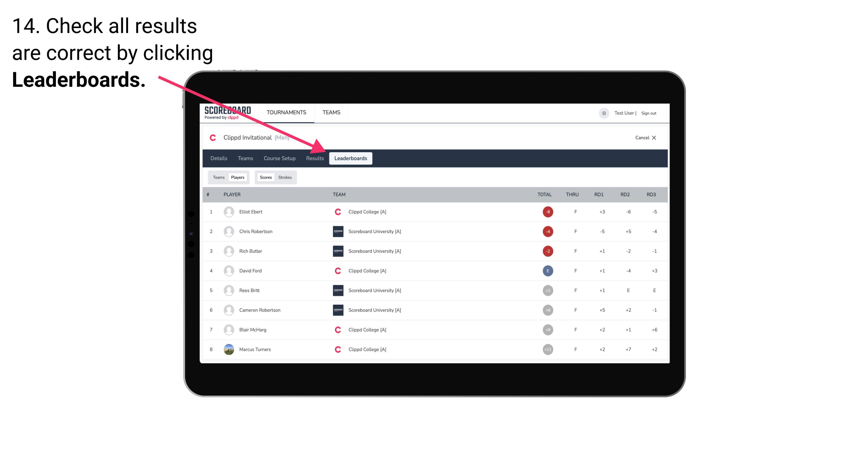Click the TOURNAMENTS menu item
Viewport: 868px width, 467px height.
click(287, 112)
